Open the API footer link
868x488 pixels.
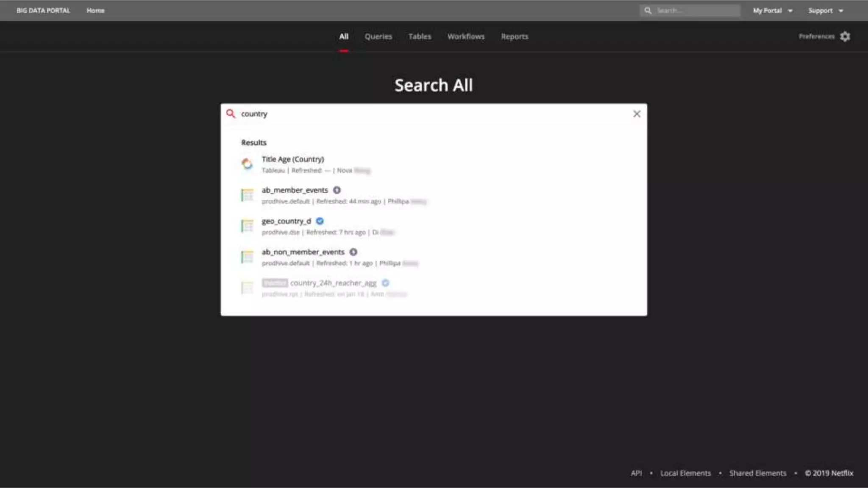pos(636,473)
